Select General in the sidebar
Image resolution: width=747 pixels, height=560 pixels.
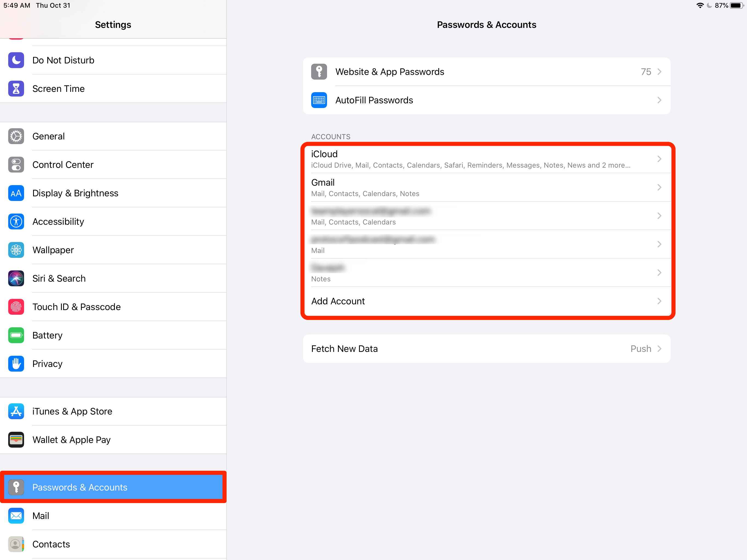[113, 136]
